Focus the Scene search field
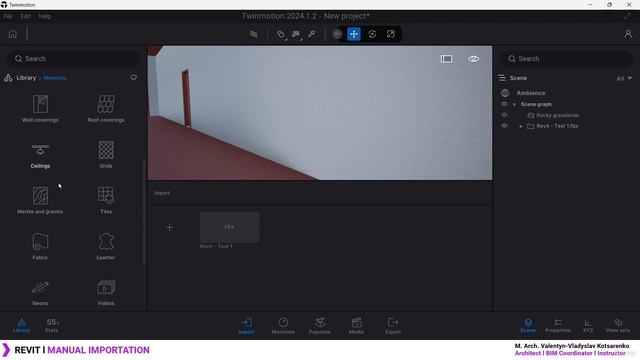 pyautogui.click(x=567, y=59)
